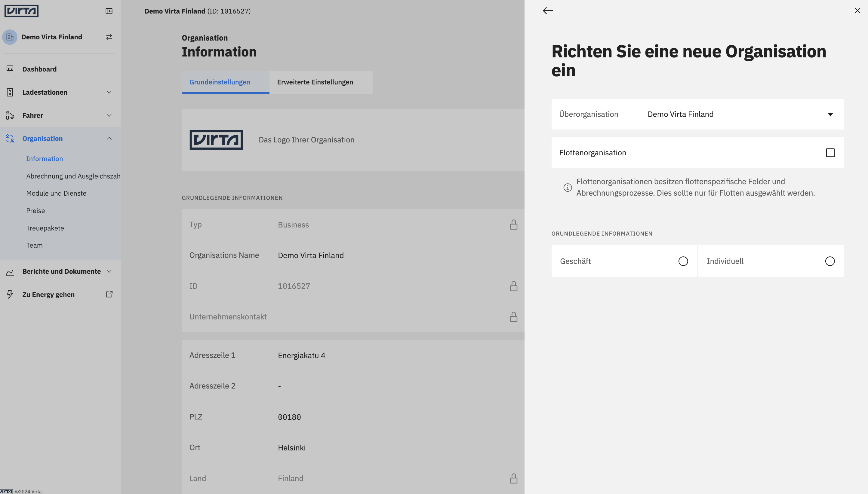Click the Adresszeile 1 value Energiakatu 4

(x=302, y=355)
